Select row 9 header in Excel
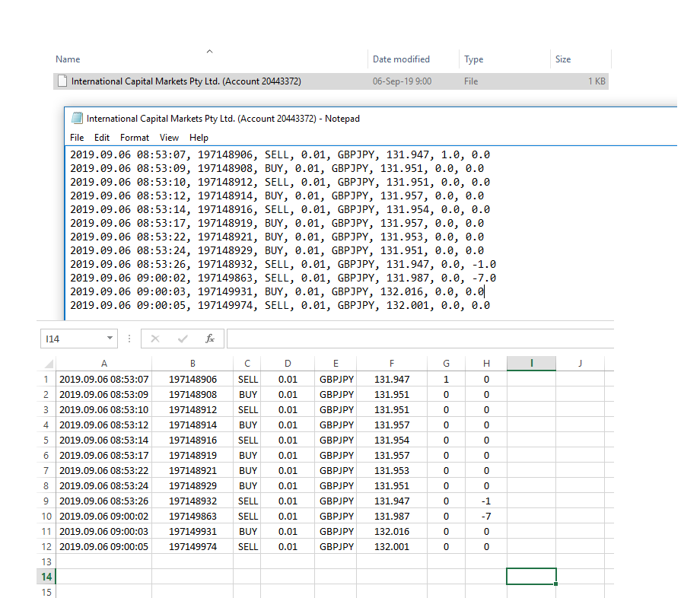Screen dimensions: 700x598 point(46,501)
